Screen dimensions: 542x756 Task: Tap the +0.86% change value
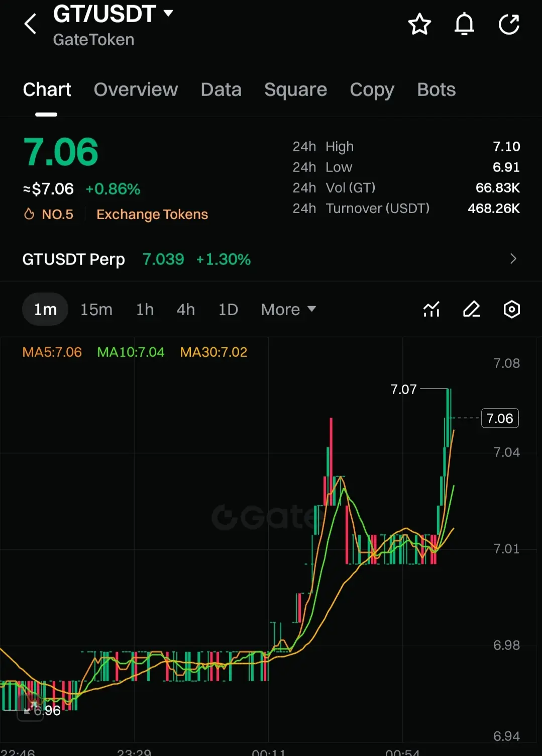(113, 189)
